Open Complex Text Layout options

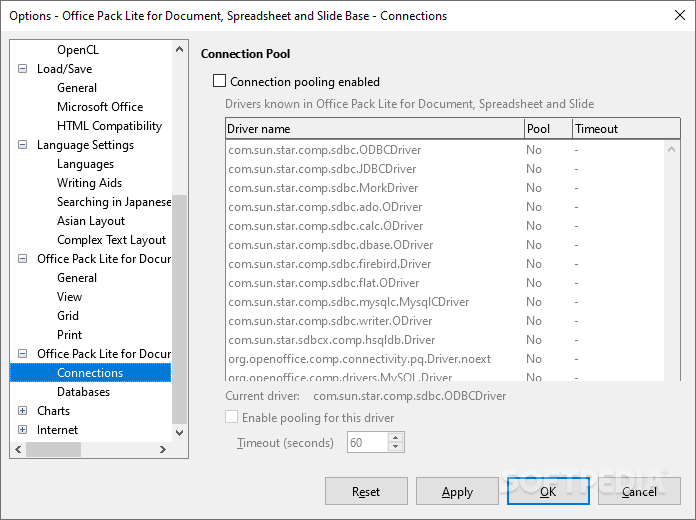click(x=111, y=240)
